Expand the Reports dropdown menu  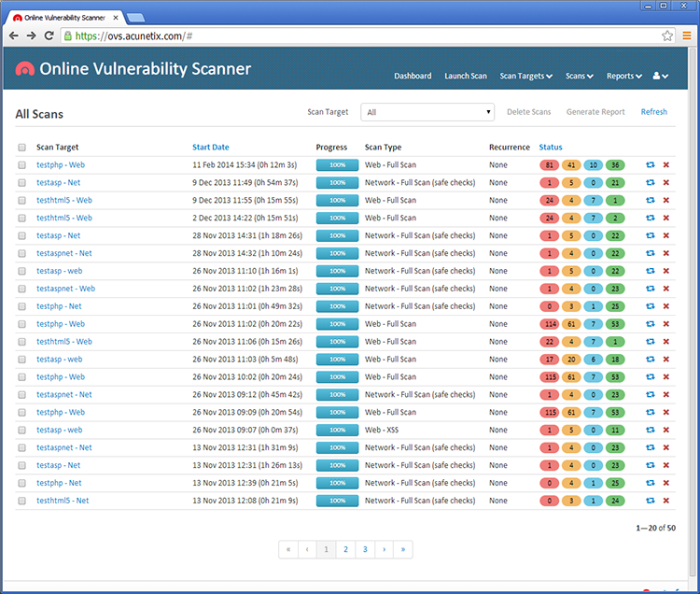pos(623,76)
